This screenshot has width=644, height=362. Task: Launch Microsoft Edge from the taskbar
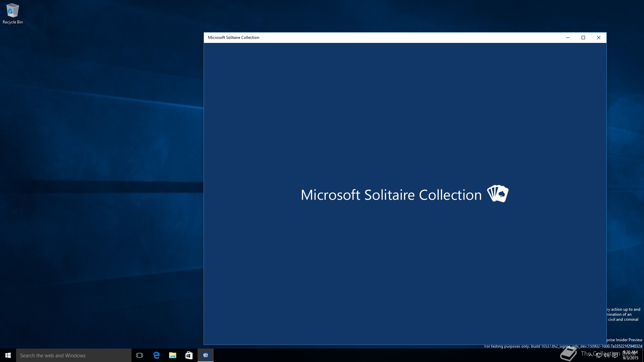[x=156, y=355]
